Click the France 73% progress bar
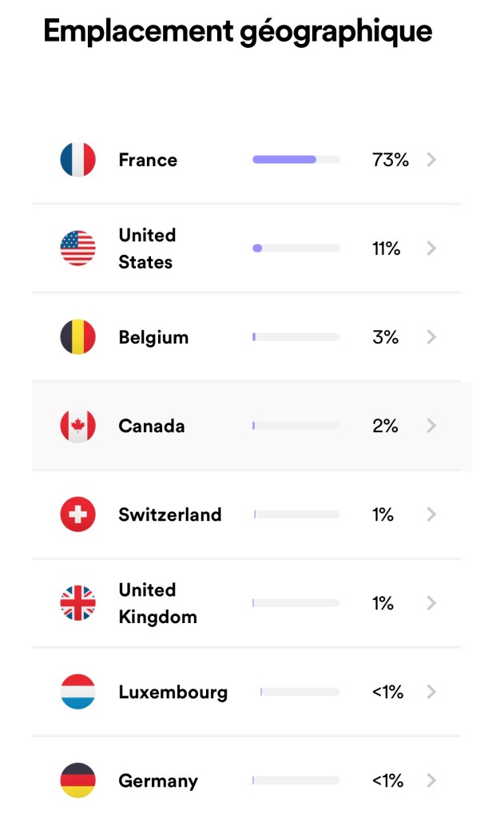Image resolution: width=504 pixels, height=818 pixels. [x=296, y=160]
